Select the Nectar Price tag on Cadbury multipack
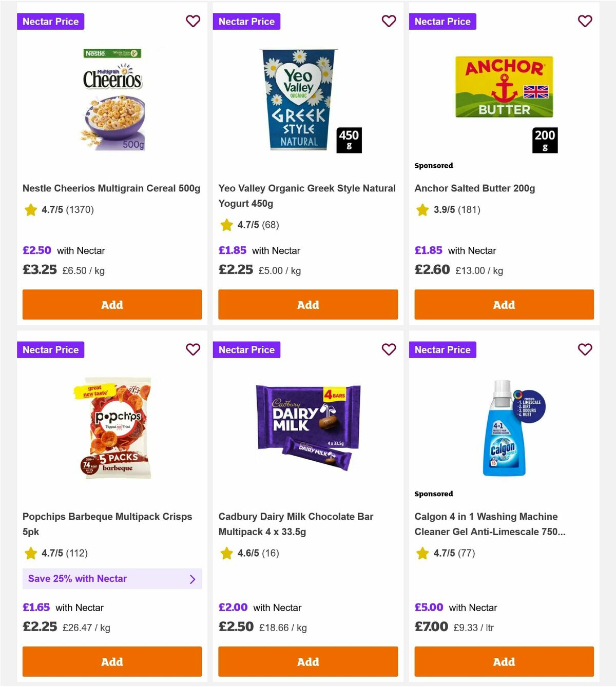 click(246, 349)
